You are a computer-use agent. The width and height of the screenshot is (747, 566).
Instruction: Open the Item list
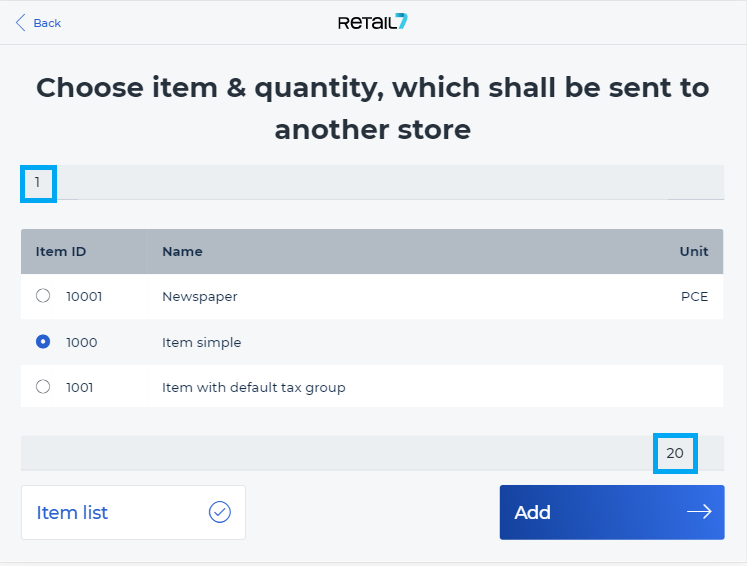coord(133,513)
